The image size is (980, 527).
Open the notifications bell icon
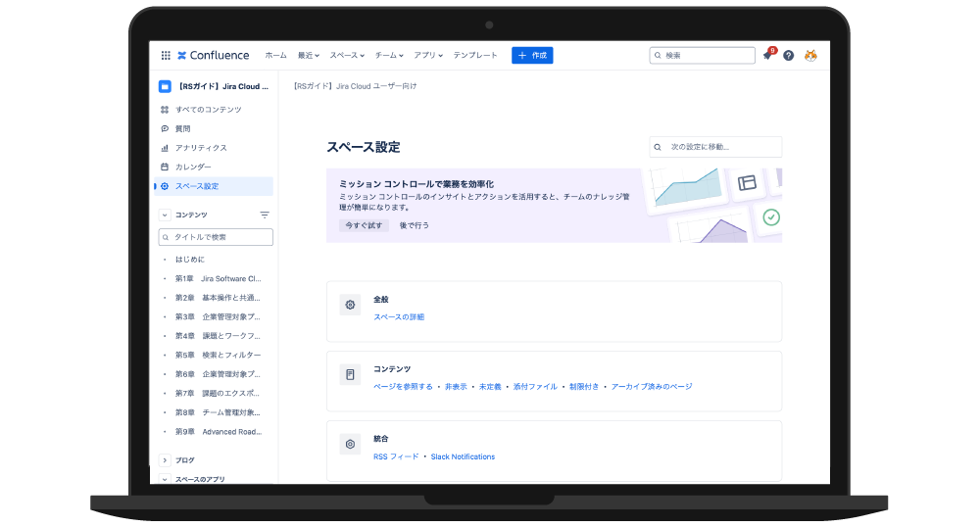coord(767,56)
